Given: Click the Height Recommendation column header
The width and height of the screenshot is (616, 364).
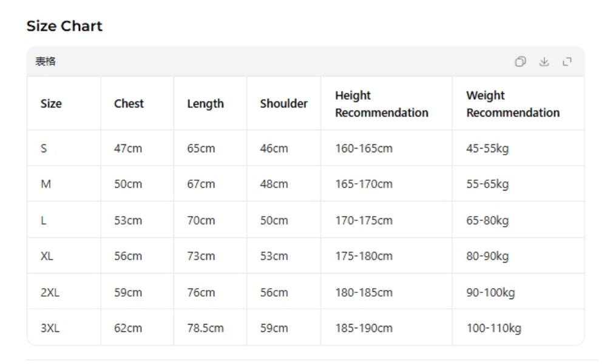Looking at the screenshot, I should (x=381, y=103).
